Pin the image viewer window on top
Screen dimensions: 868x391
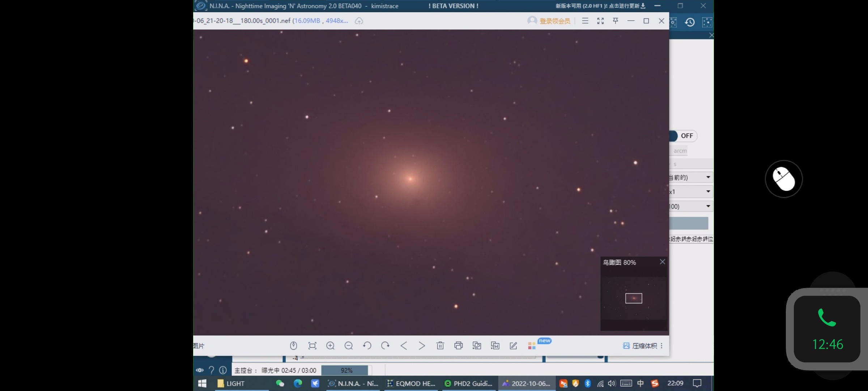(616, 21)
